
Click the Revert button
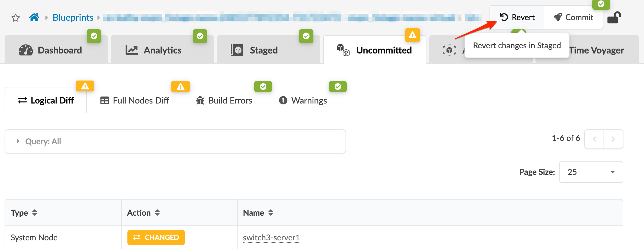click(517, 17)
